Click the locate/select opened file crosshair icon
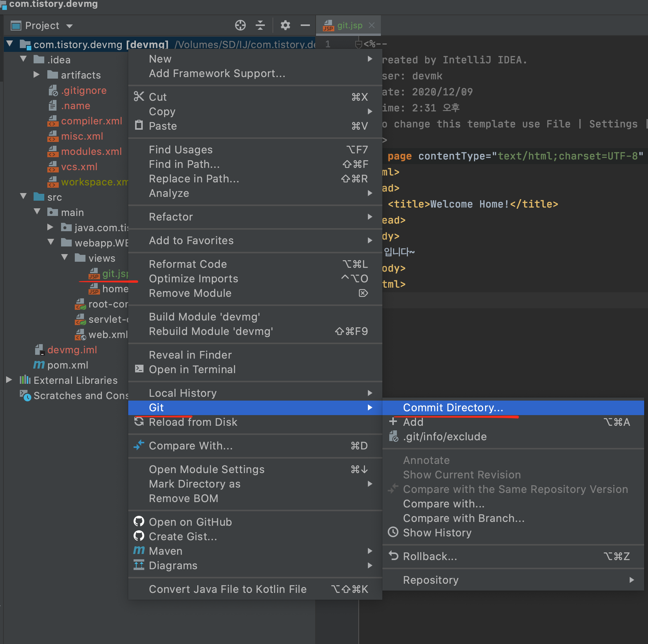The height and width of the screenshot is (644, 648). [240, 26]
